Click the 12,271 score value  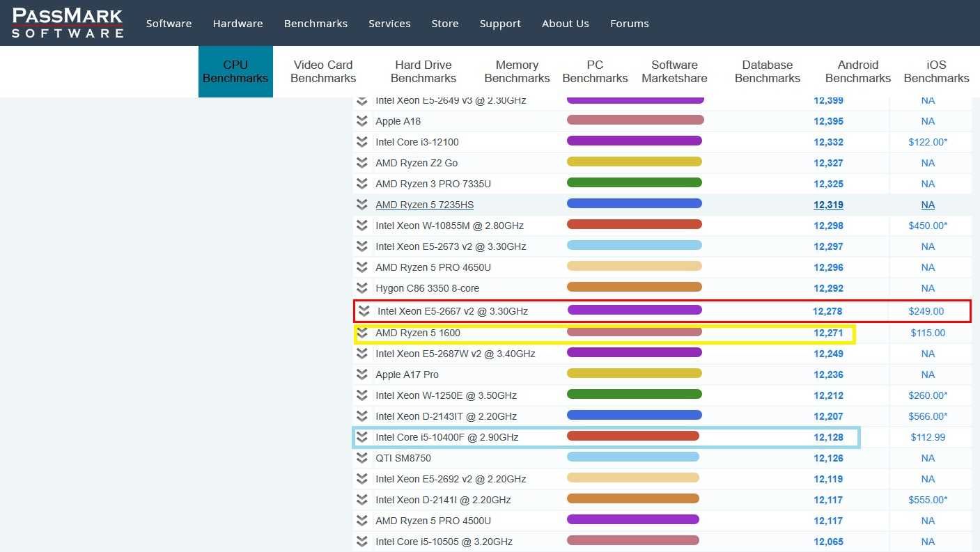tap(828, 333)
